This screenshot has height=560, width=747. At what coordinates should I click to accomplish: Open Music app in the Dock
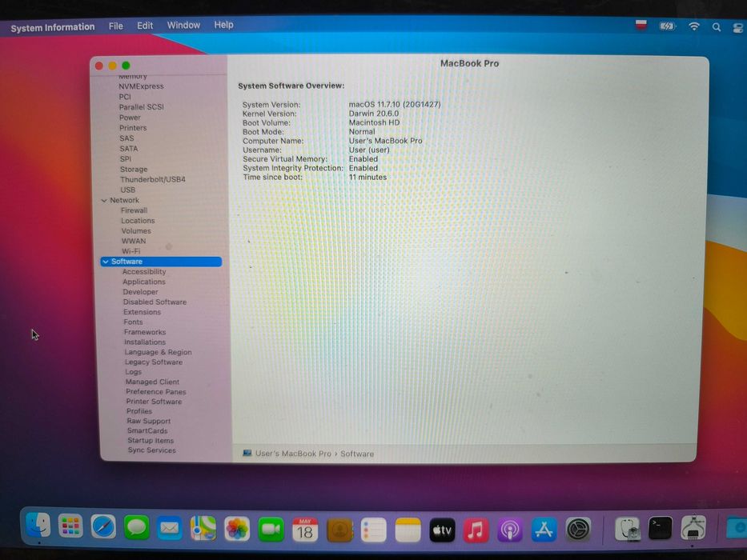coord(476,530)
